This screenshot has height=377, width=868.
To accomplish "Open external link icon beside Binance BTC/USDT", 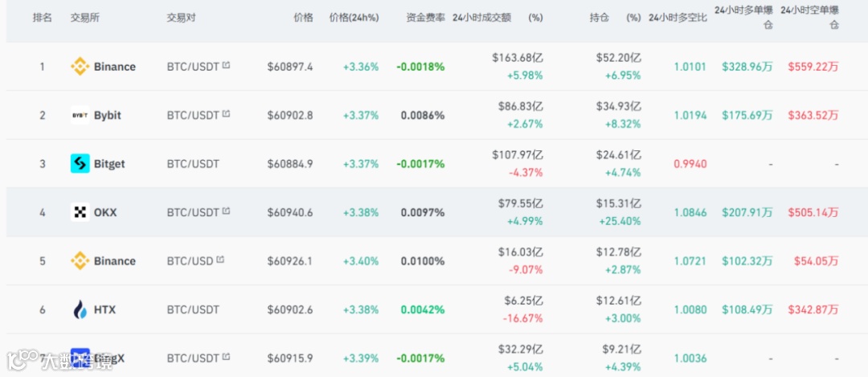I will point(226,65).
